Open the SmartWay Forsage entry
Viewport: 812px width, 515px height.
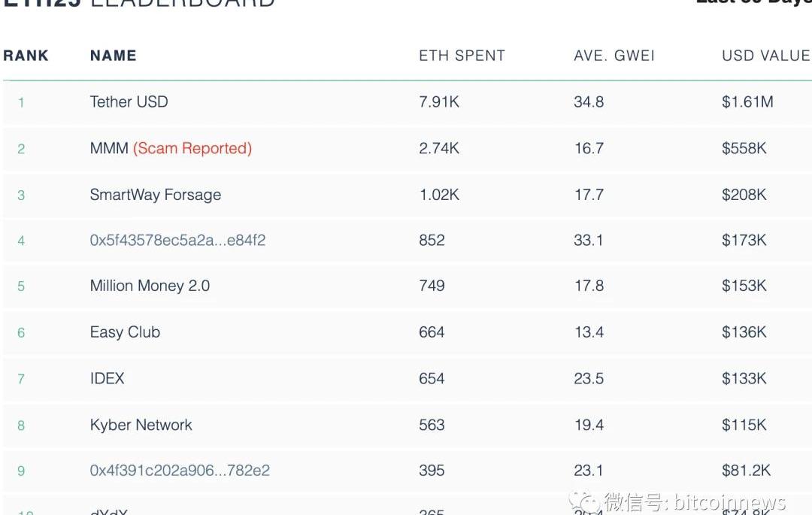[155, 195]
